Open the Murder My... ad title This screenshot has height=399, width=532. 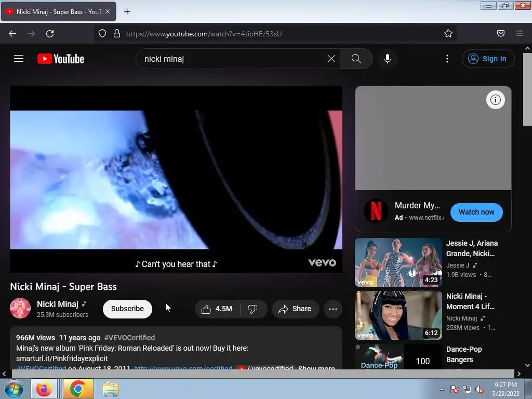coord(417,205)
